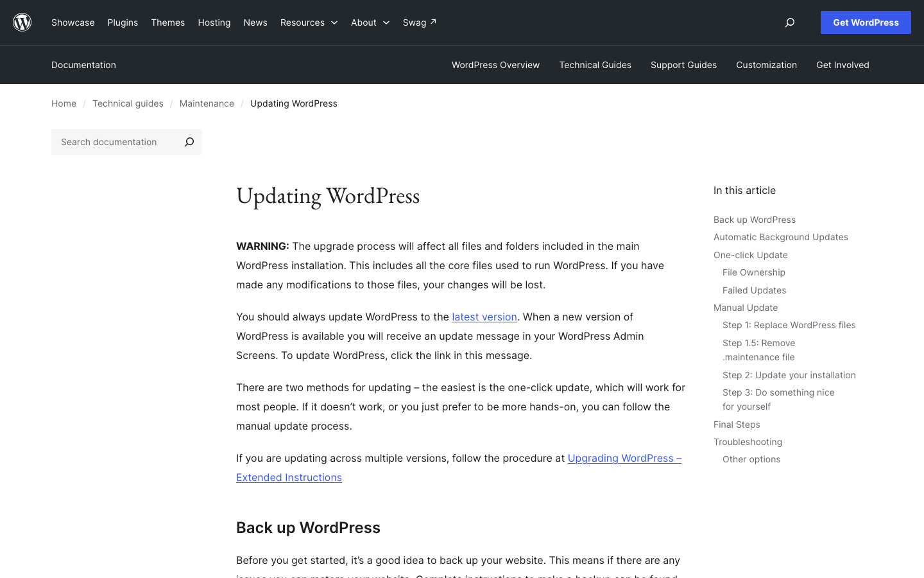Jump to Step 1.5: Remove .maintenance file

tap(759, 350)
